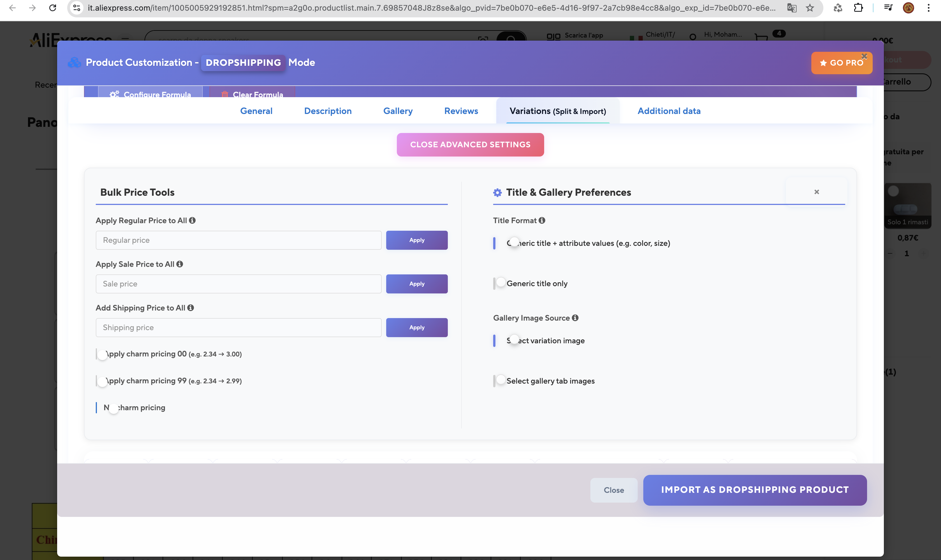
Task: Focus the Regular price input field
Action: coord(239,240)
